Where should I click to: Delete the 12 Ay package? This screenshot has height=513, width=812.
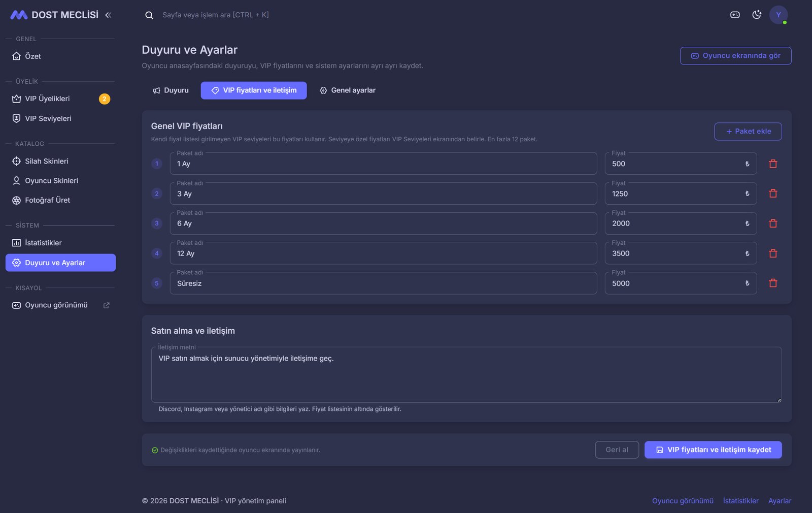pyautogui.click(x=773, y=253)
